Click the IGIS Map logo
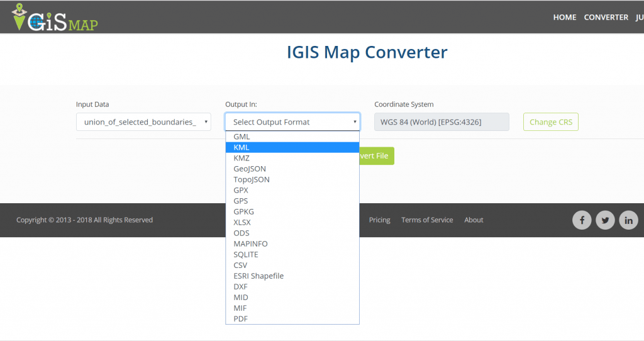The height and width of the screenshot is (341, 644). (55, 17)
